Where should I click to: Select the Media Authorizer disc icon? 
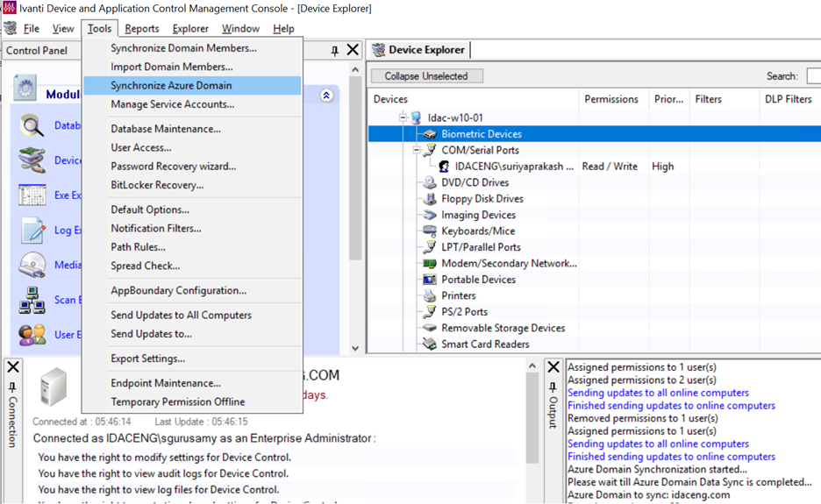32,265
